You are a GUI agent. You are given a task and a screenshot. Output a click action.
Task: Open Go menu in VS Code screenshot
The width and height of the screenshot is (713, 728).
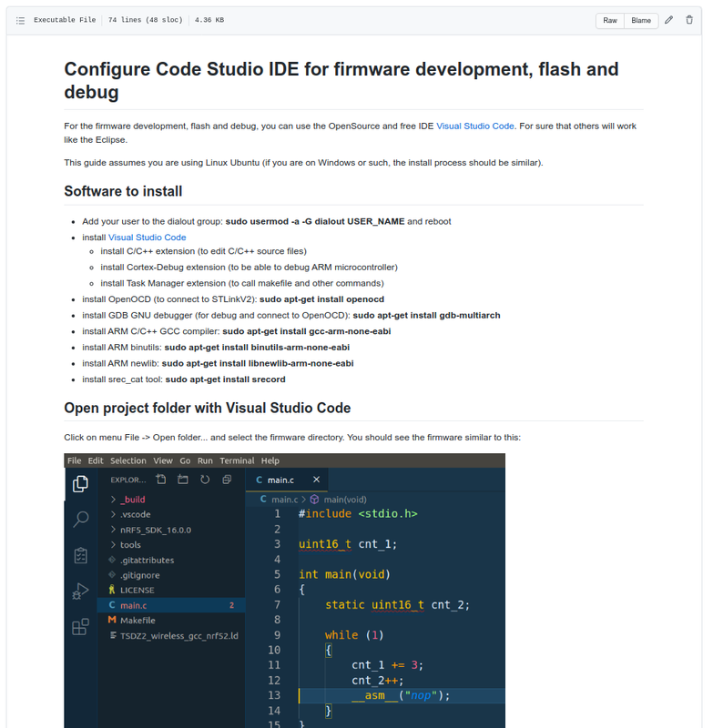[185, 460]
